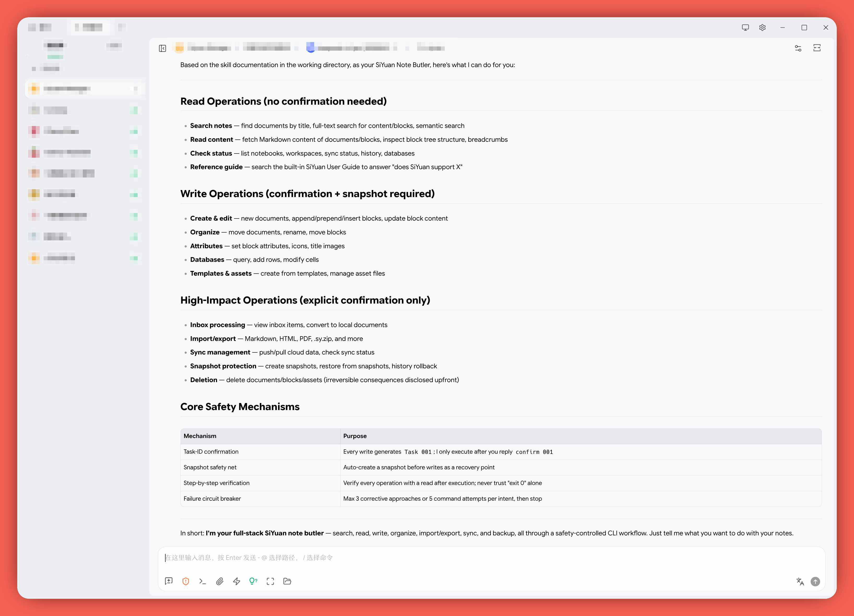This screenshot has height=616, width=854.
Task: Click the monitor display icon in title bar
Action: (745, 27)
